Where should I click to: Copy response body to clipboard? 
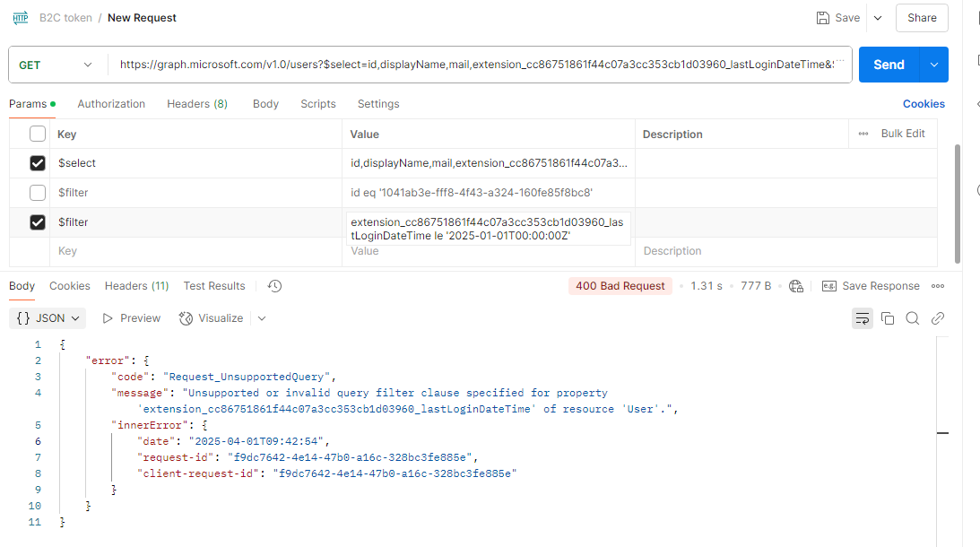pyautogui.click(x=888, y=318)
